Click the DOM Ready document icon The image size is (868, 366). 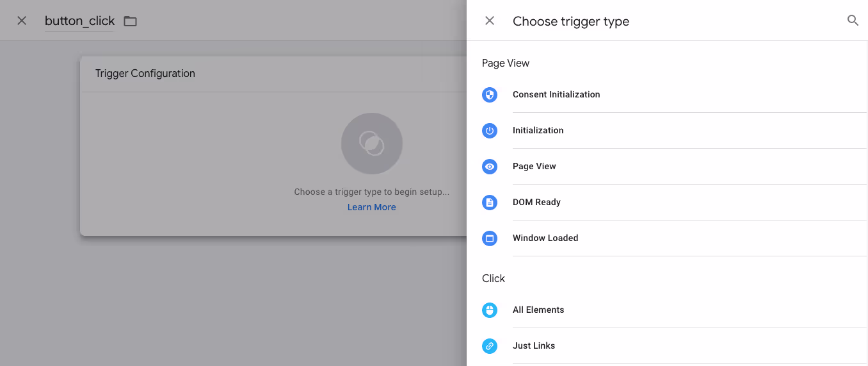tap(490, 203)
